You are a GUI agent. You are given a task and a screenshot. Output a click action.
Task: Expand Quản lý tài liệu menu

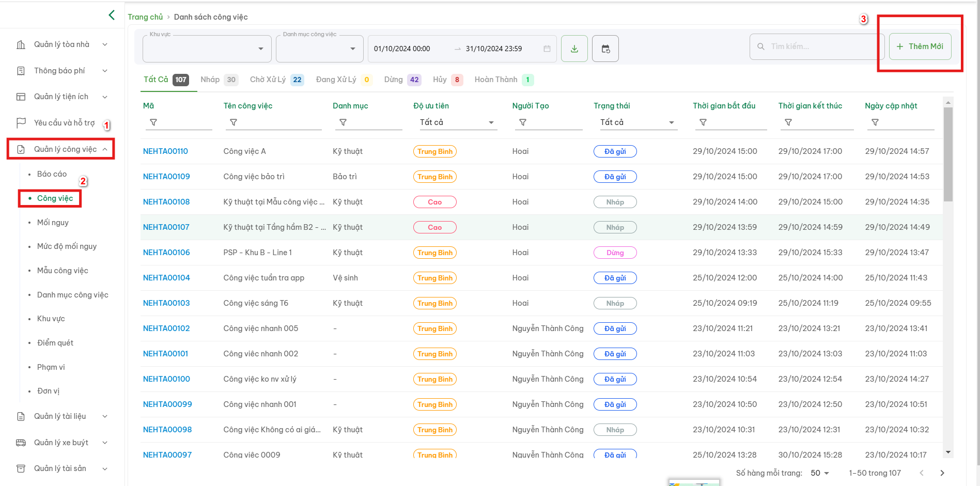tap(105, 416)
